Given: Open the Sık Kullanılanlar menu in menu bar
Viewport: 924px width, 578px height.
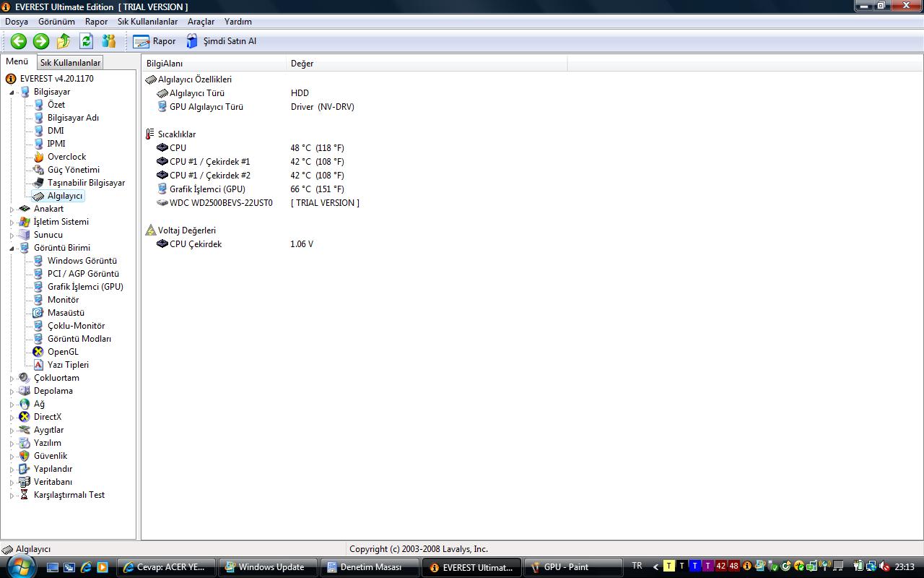Looking at the screenshot, I should click(147, 22).
